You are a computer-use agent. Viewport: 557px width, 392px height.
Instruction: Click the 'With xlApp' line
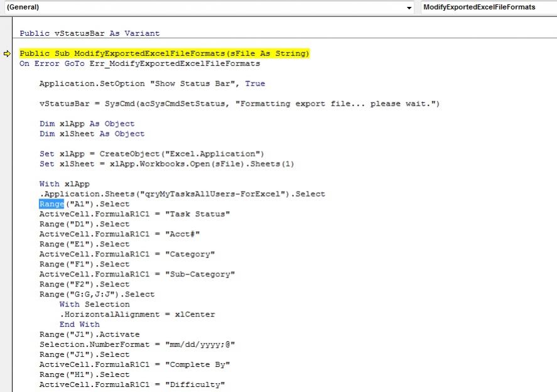point(65,184)
